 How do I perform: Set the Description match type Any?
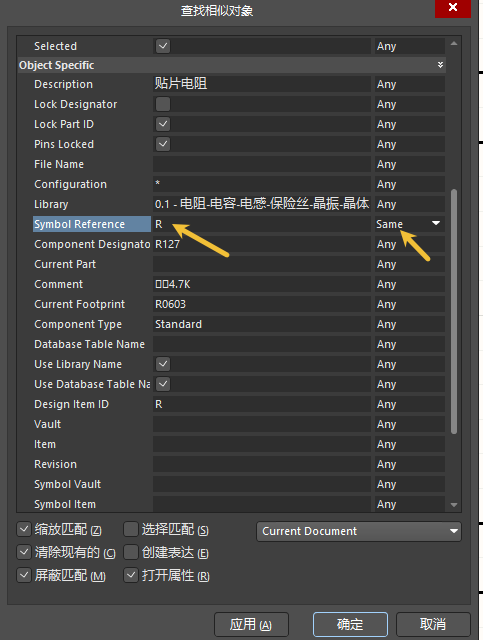[410, 84]
